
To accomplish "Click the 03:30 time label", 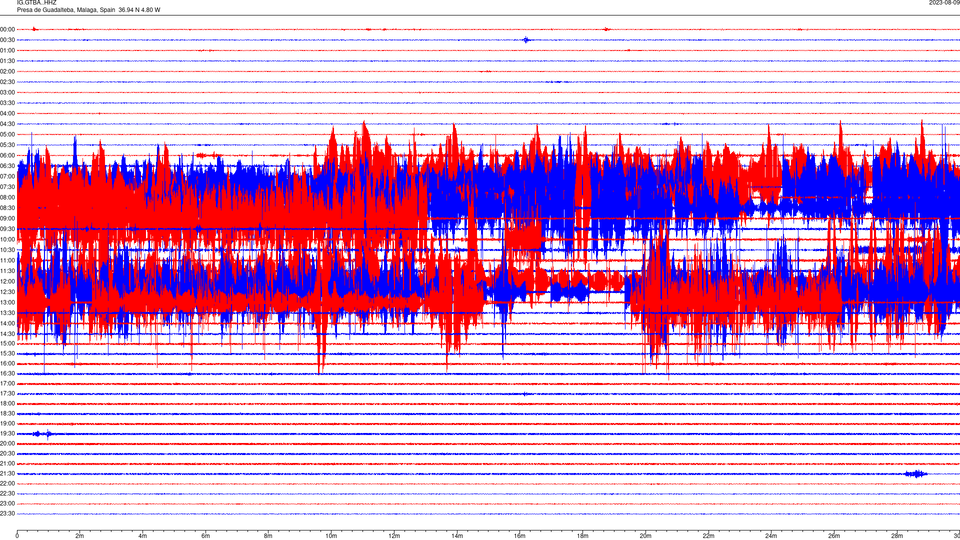I will coord(7,103).
